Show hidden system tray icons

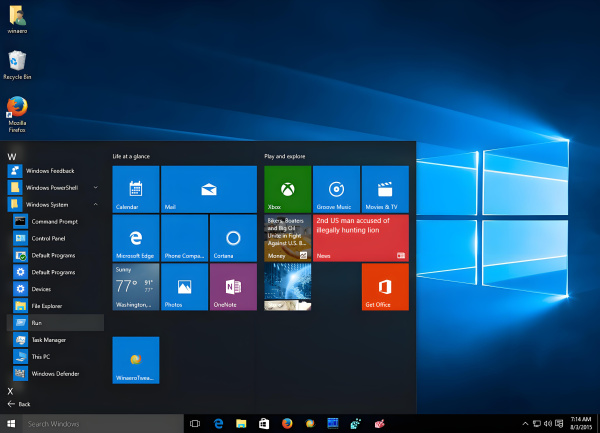(x=526, y=424)
